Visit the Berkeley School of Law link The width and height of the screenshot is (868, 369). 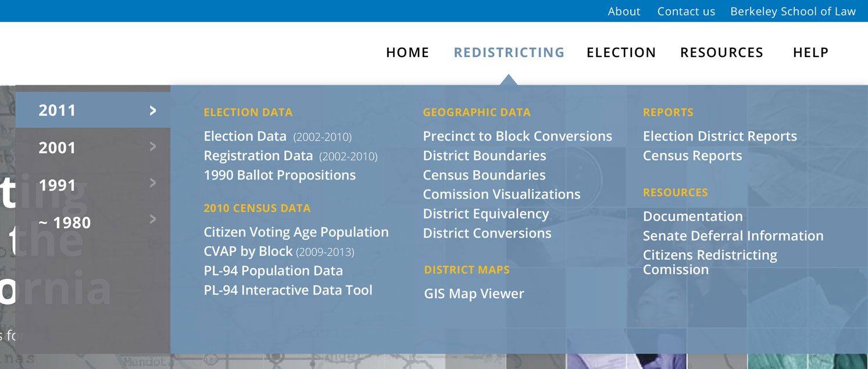pos(793,12)
